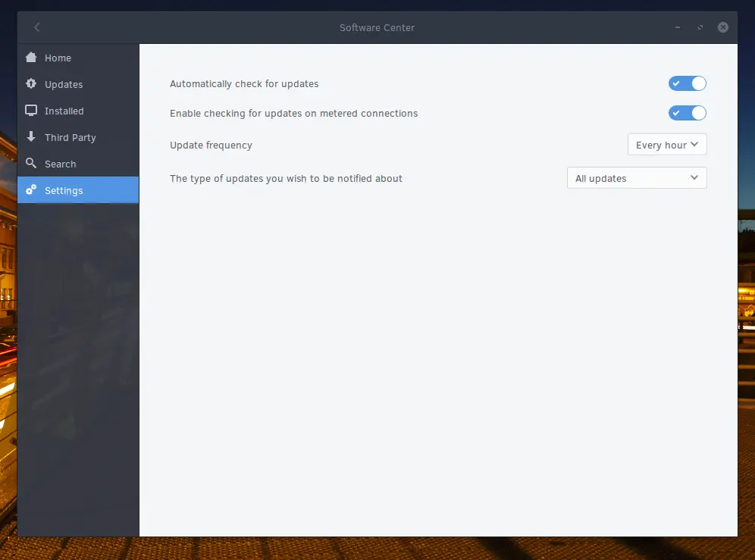
Task: Close the Software Center window
Action: 722,27
